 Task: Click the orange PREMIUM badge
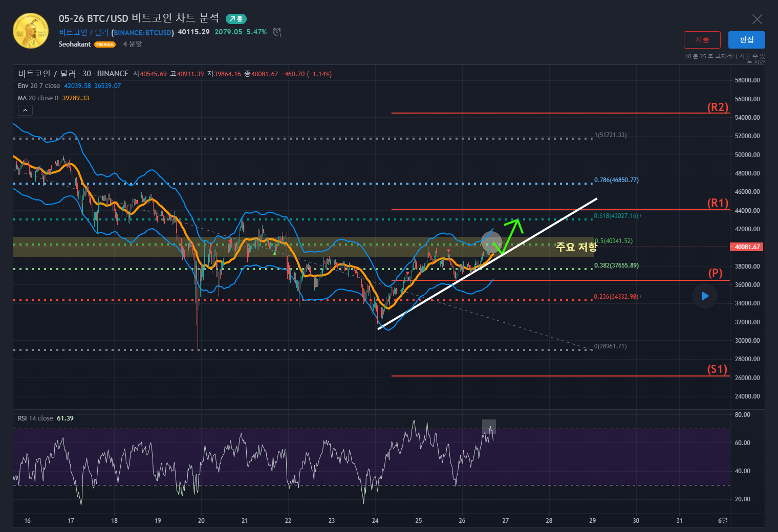[x=105, y=45]
